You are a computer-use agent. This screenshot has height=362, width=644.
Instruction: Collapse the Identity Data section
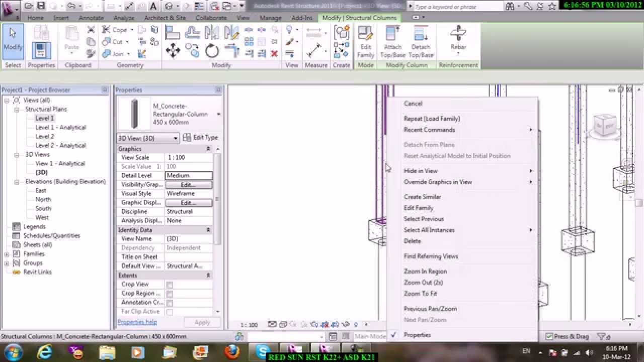(208, 230)
